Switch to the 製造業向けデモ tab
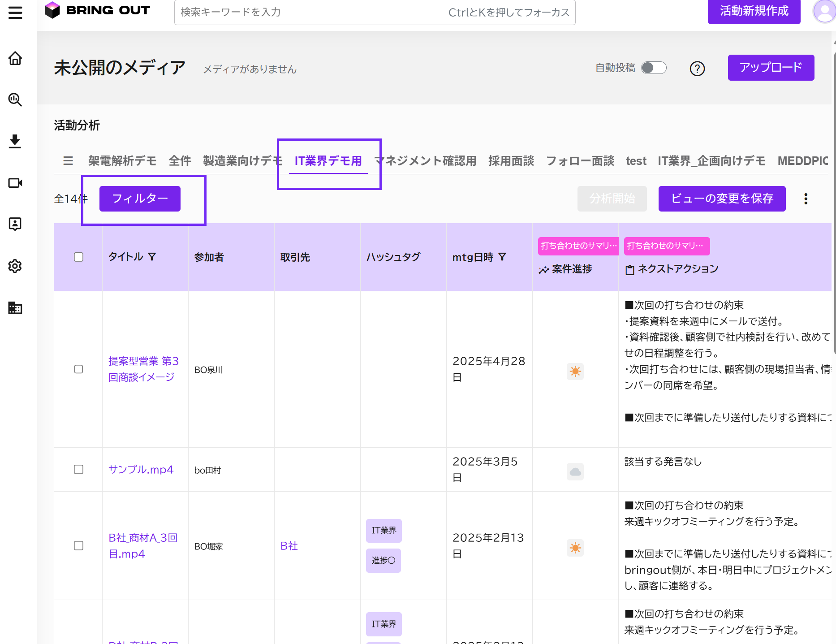Viewport: 836px width, 644px height. tap(241, 160)
